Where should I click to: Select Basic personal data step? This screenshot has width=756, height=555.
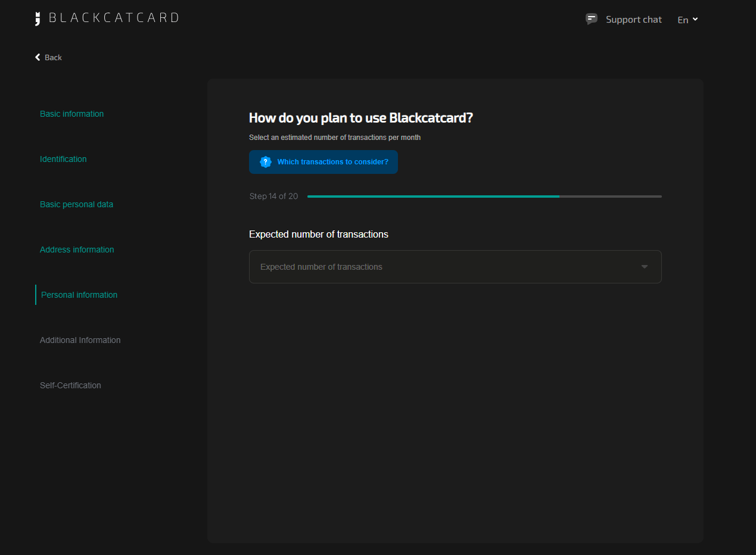(76, 204)
